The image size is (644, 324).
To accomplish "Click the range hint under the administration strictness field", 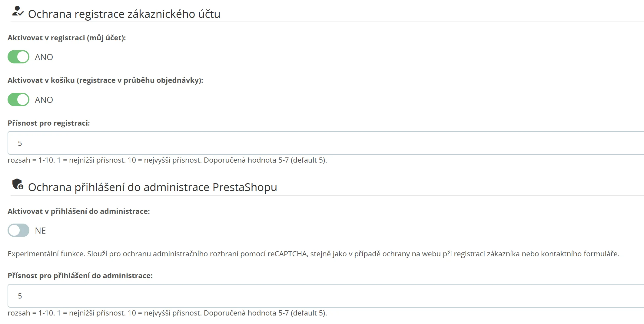I will pyautogui.click(x=167, y=313).
